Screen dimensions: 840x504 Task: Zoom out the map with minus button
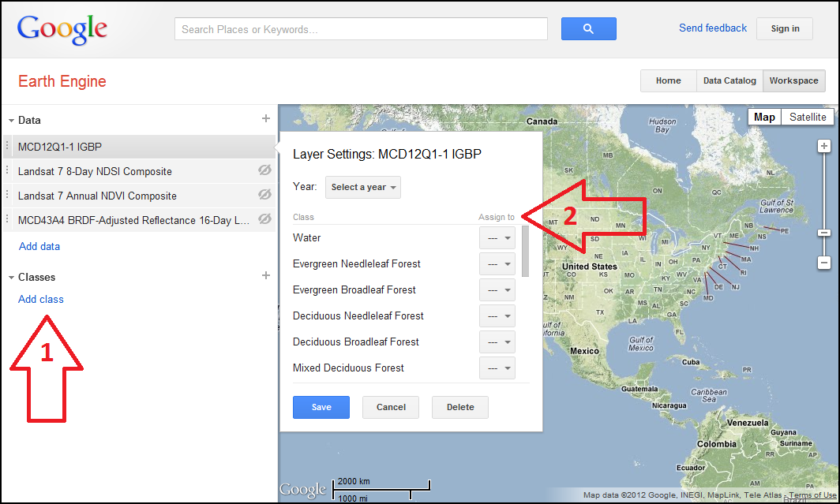point(824,263)
